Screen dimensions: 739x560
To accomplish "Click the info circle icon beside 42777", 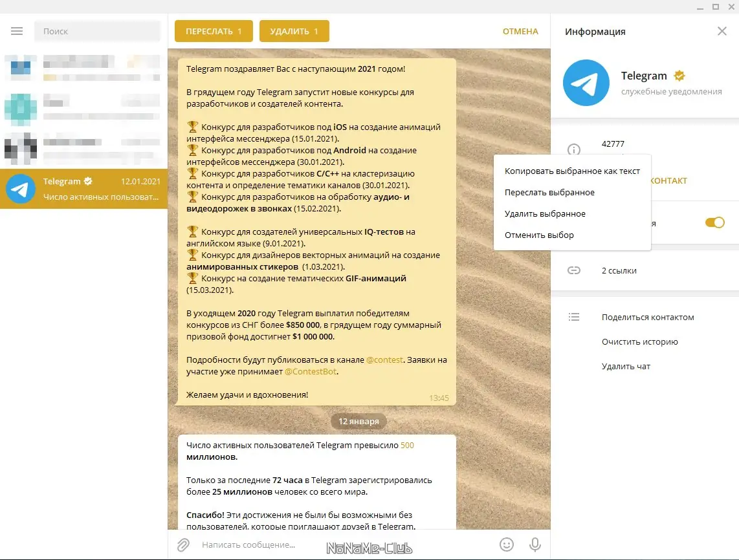I will [573, 150].
